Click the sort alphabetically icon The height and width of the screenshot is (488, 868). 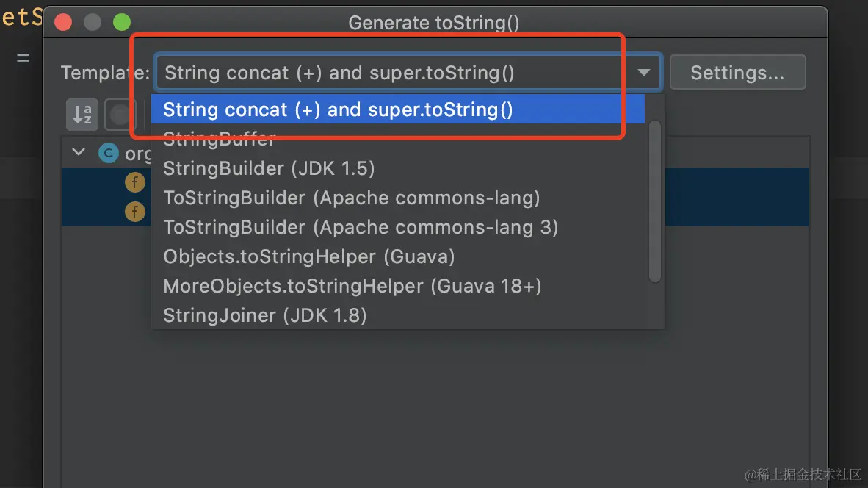tap(82, 115)
